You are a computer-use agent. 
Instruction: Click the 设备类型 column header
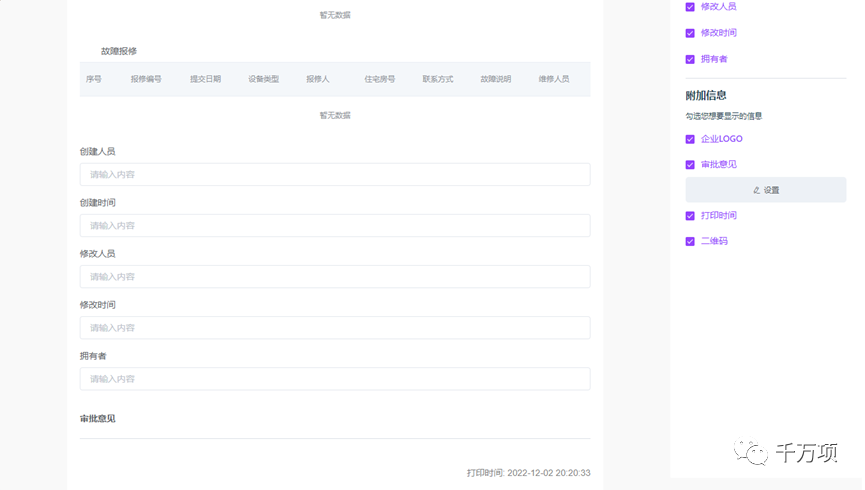(x=264, y=79)
